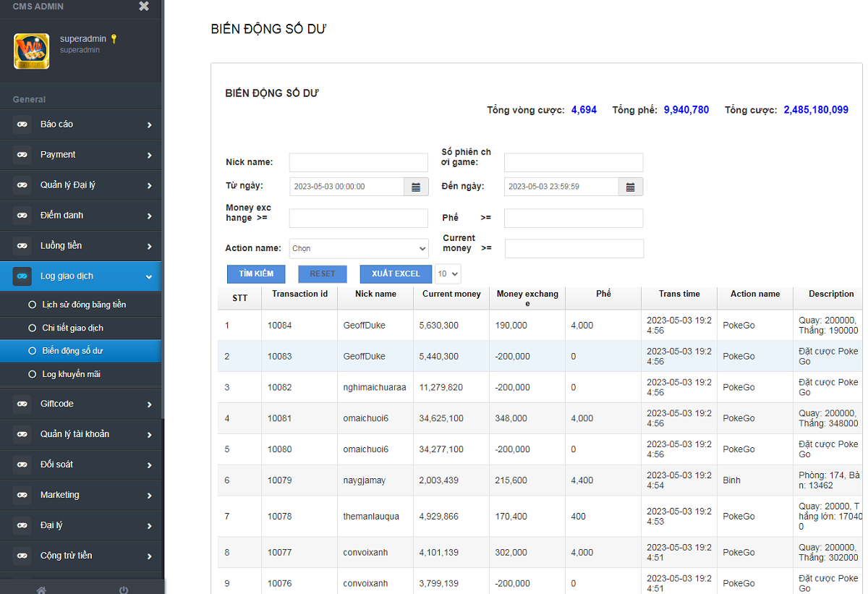Screen dimensions: 868x594
Task: Click the gamepad icon beside Giftcode
Action: pyautogui.click(x=22, y=404)
